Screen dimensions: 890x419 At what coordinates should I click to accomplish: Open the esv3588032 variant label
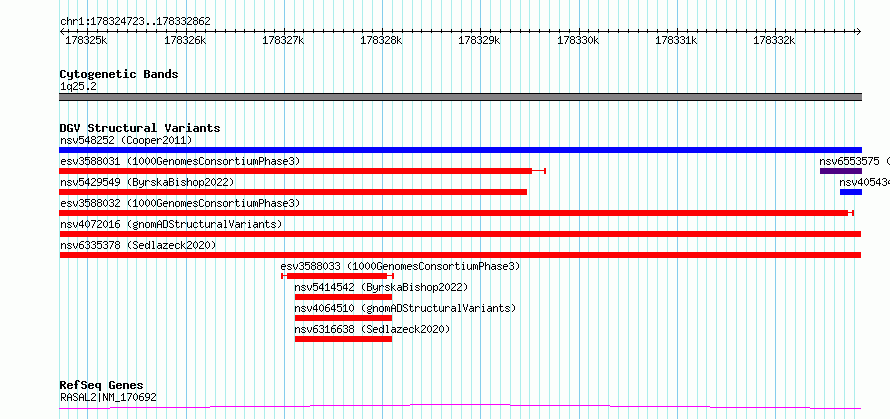(180, 203)
